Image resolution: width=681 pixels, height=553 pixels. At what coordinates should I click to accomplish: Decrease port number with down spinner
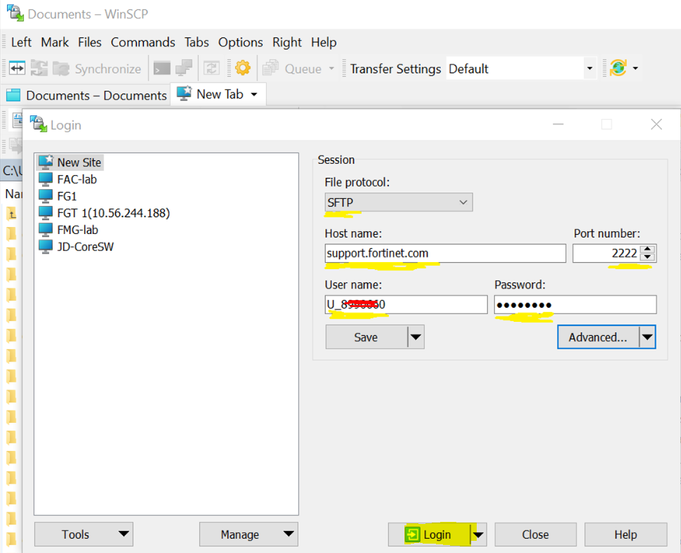[648, 257]
